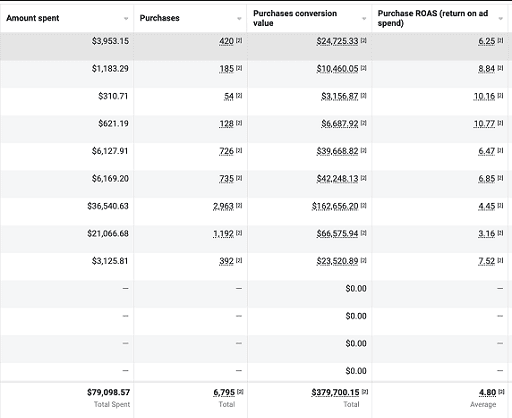Click the footnote icon beside 2,963 purchases

239,205
